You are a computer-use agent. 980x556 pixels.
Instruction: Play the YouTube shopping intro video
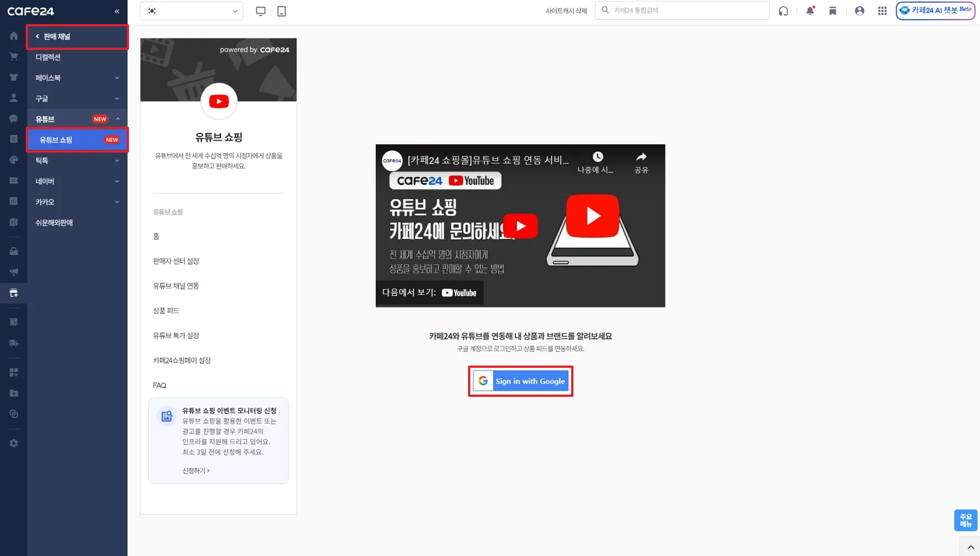click(520, 226)
